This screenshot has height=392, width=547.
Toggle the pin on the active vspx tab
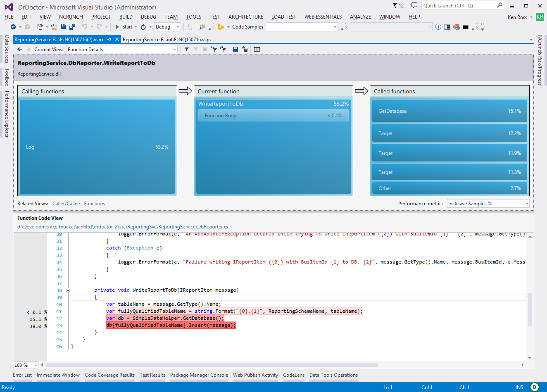click(x=109, y=40)
